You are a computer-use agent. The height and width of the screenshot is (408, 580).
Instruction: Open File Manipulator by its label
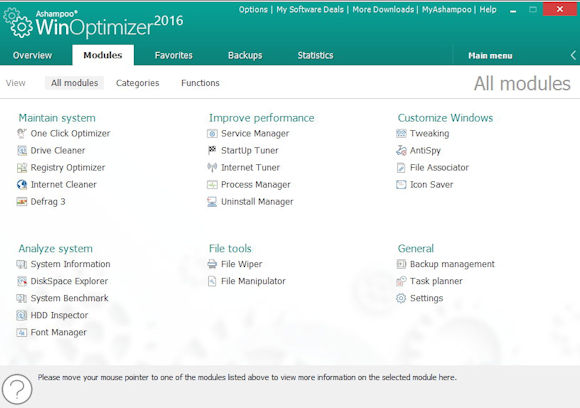click(253, 281)
